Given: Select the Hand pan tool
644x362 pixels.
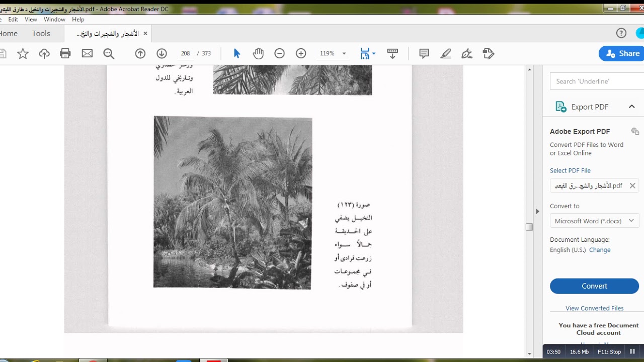Looking at the screenshot, I should click(x=258, y=53).
